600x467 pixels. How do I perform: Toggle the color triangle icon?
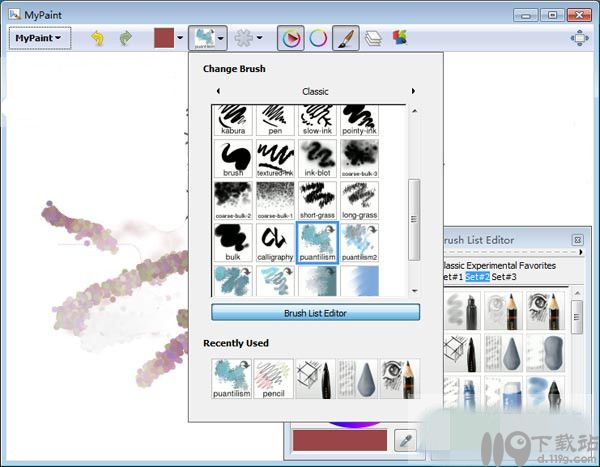(291, 38)
